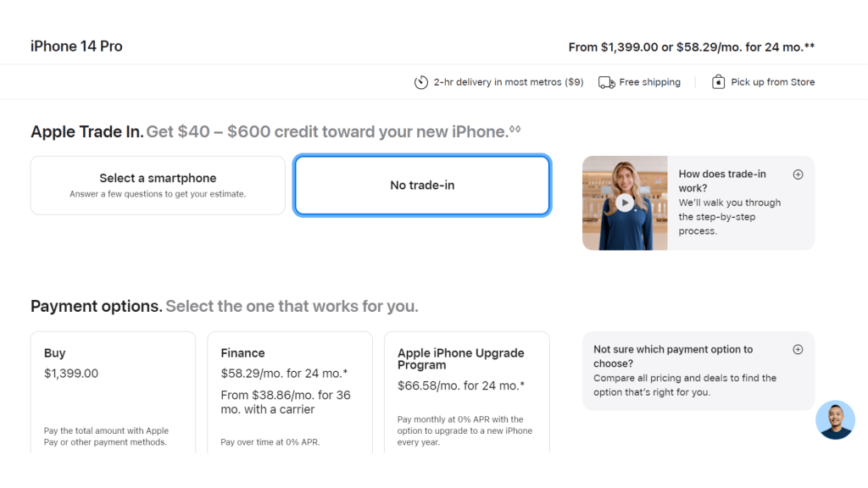The height and width of the screenshot is (488, 868).
Task: Open the How does trade-in work card
Action: click(x=698, y=203)
